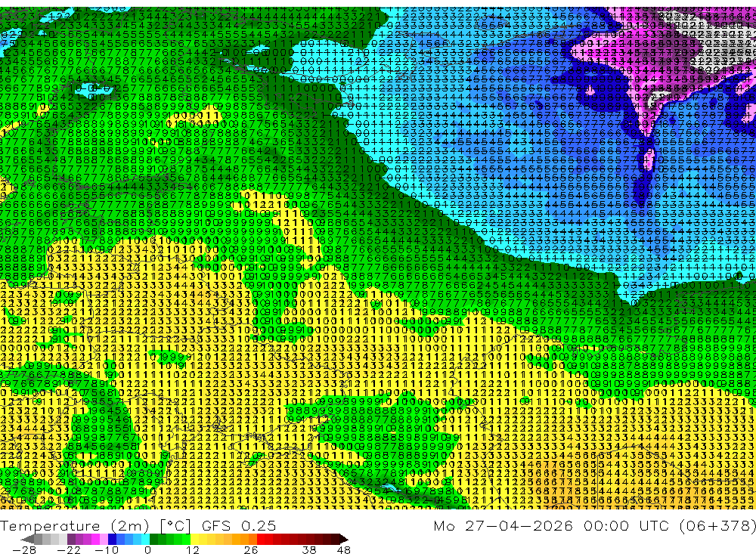
Task: Click the '-28' legend scale value
Action: (24, 549)
